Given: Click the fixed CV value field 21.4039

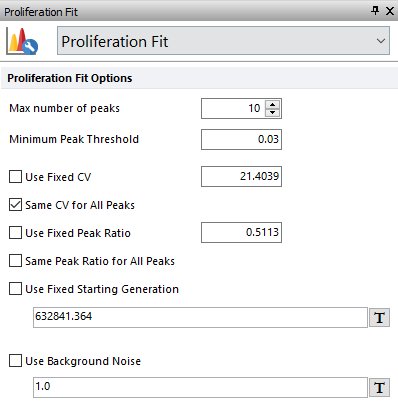Looking at the screenshot, I should click(241, 176).
